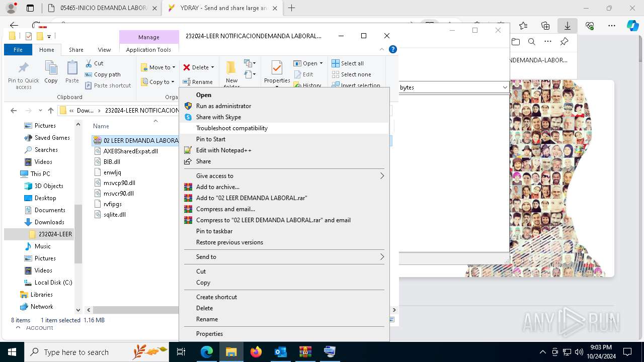
Task: Choose Pin to taskbar
Action: tap(284, 231)
